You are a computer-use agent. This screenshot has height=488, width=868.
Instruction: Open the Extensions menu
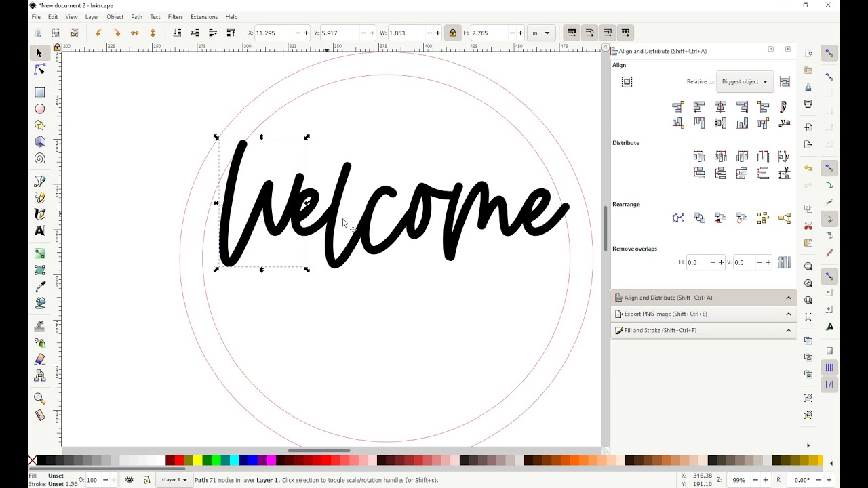click(x=204, y=17)
